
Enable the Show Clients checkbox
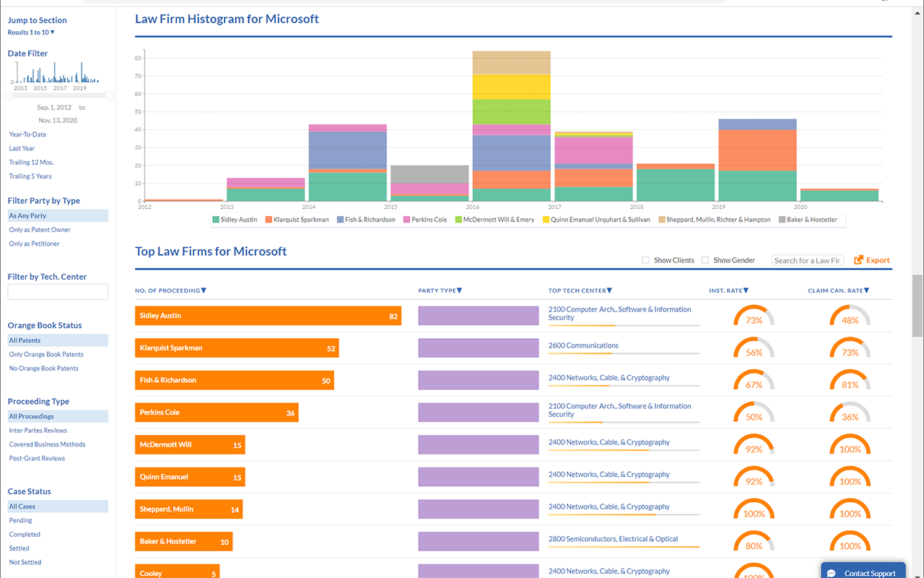pos(646,260)
